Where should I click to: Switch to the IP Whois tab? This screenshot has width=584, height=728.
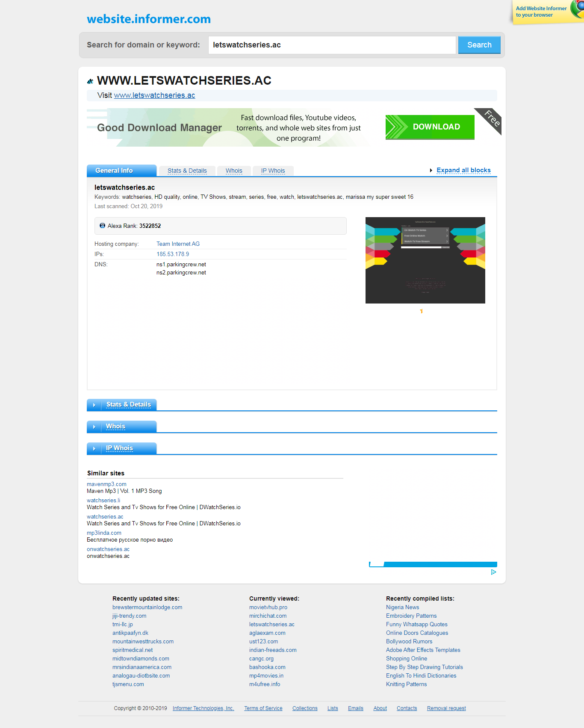[273, 171]
